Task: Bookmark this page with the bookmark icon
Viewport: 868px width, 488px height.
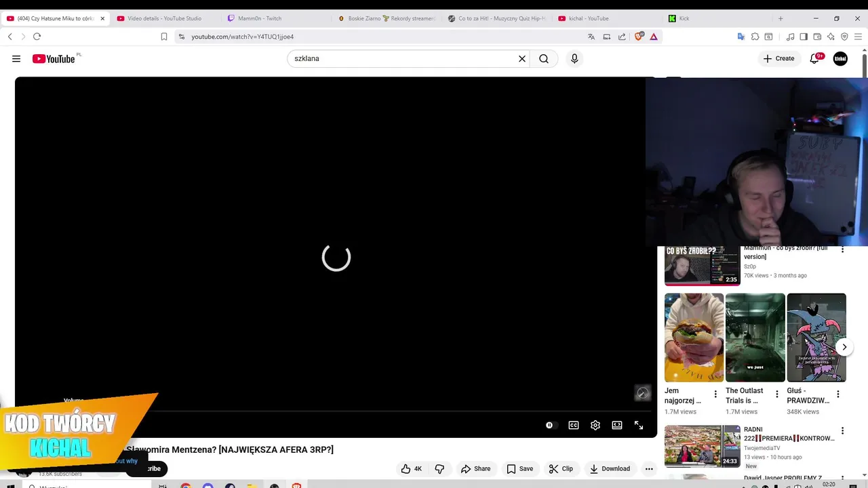Action: pyautogui.click(x=163, y=37)
